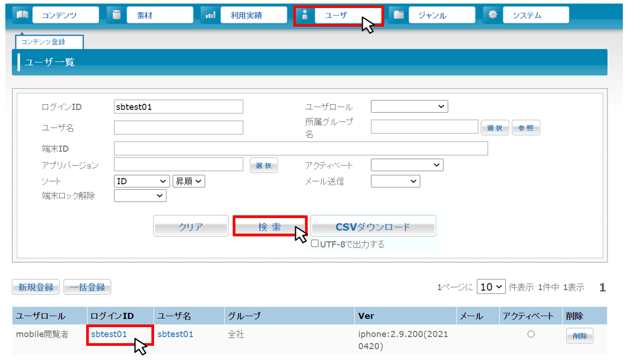Open the sbtest01 login ID link
633x364 pixels.
coord(109,334)
